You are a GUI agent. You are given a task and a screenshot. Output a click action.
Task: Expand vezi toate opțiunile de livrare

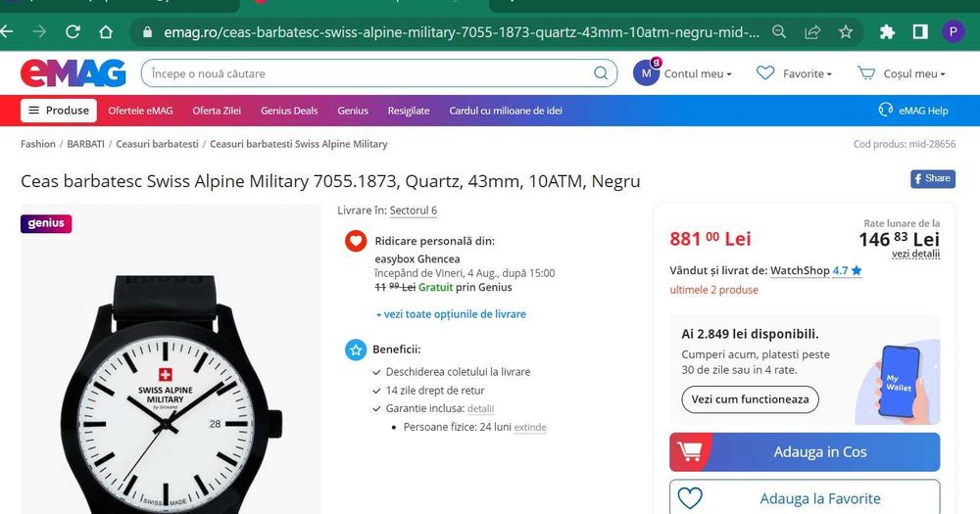click(x=451, y=314)
